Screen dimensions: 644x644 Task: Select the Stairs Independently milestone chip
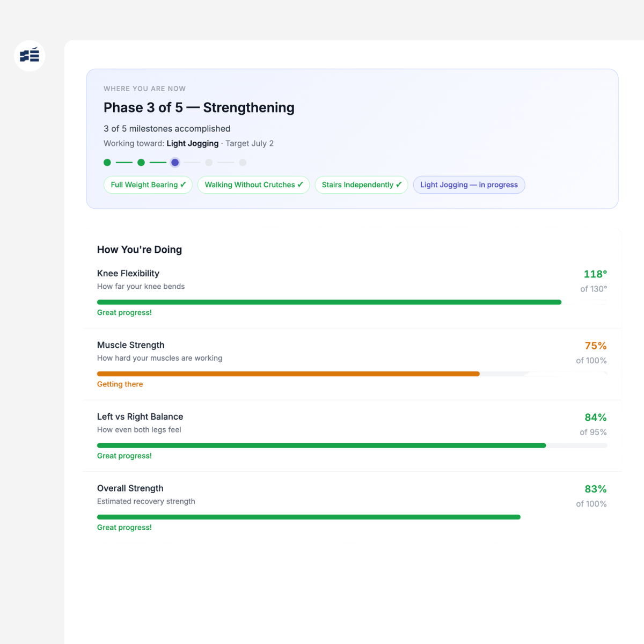point(361,185)
